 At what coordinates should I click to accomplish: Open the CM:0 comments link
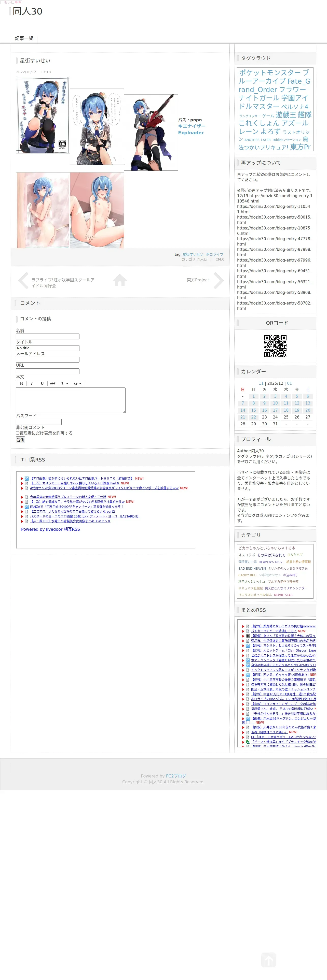click(220, 260)
